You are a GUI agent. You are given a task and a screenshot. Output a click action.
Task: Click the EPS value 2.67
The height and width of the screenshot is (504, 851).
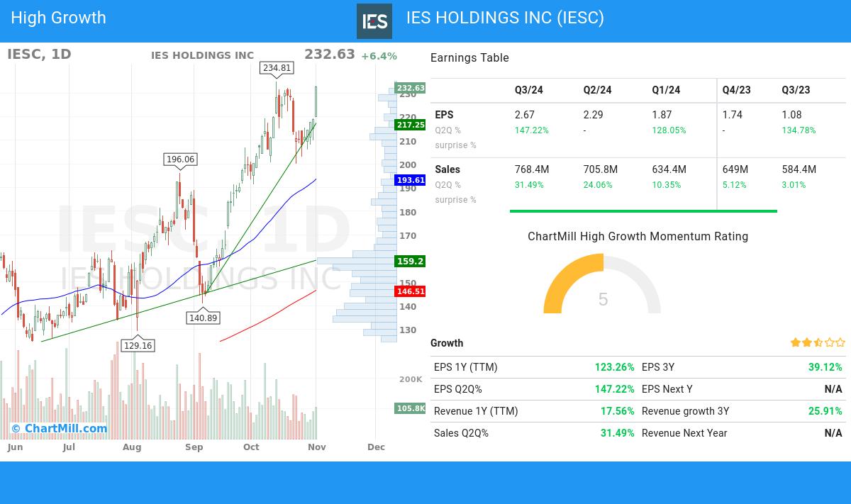click(x=525, y=115)
